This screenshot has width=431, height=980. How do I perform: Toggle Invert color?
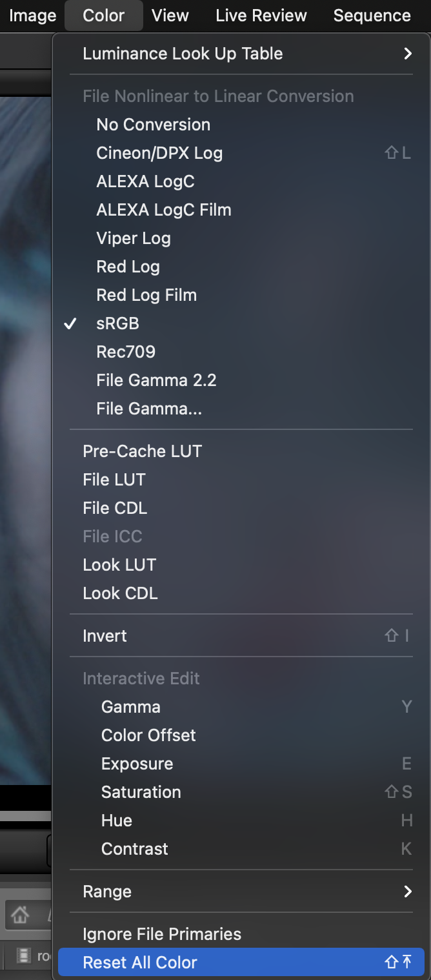[x=105, y=636]
